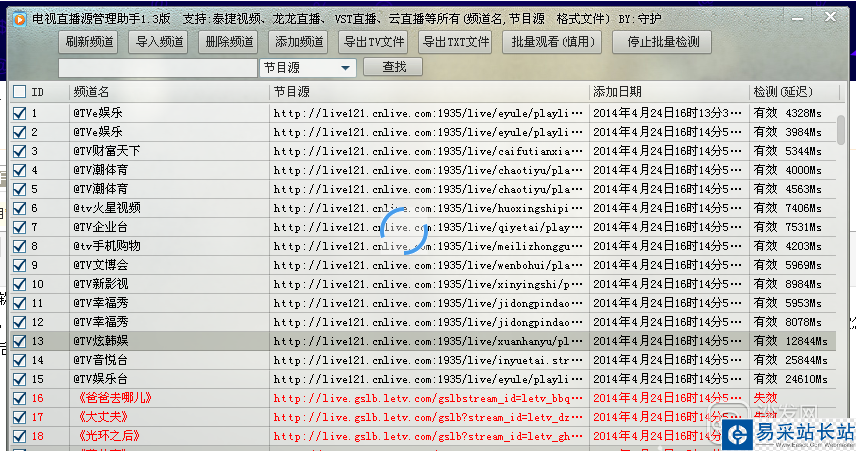Close the window using X button
Viewport: 856px width, 451px height.
(830, 17)
